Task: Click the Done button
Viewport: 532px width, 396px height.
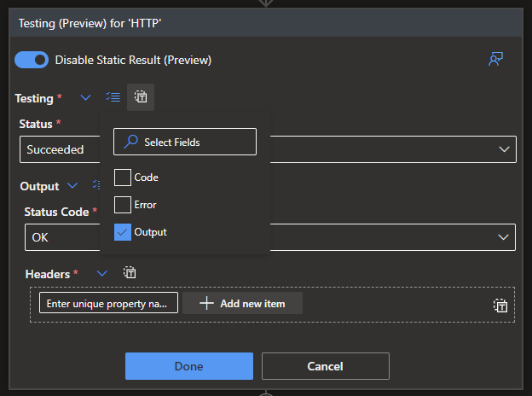Action: tap(189, 366)
